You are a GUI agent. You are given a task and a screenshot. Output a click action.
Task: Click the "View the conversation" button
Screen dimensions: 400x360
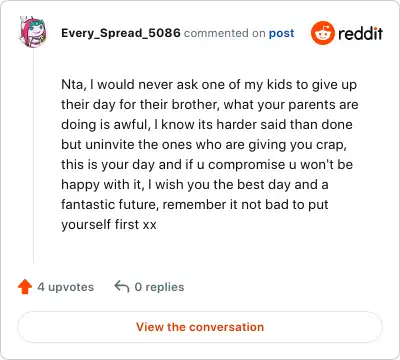coord(200,327)
